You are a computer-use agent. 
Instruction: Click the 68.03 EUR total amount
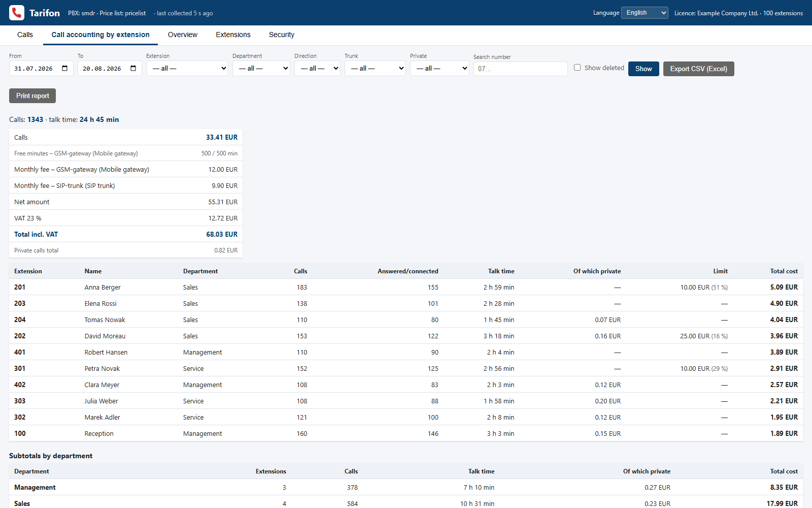pyautogui.click(x=222, y=234)
